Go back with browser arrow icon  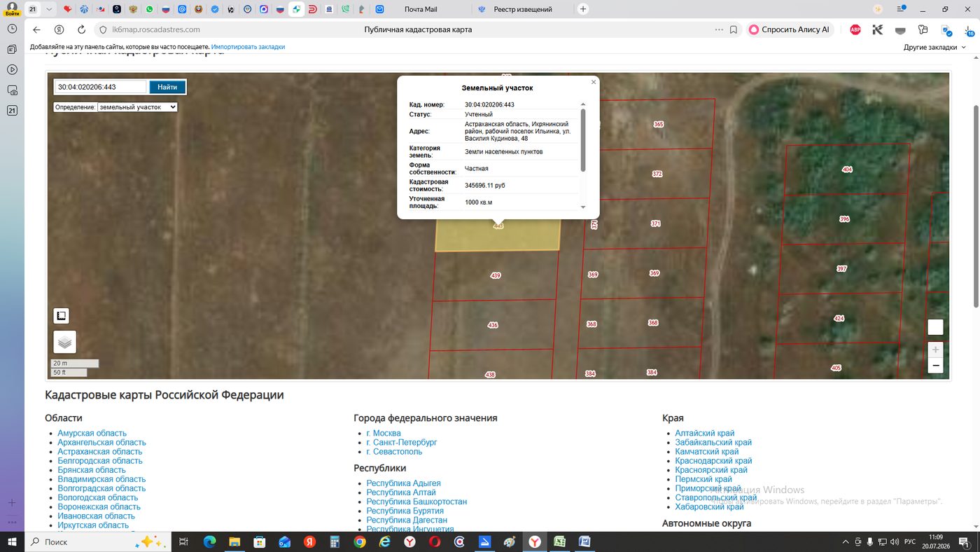click(x=36, y=29)
